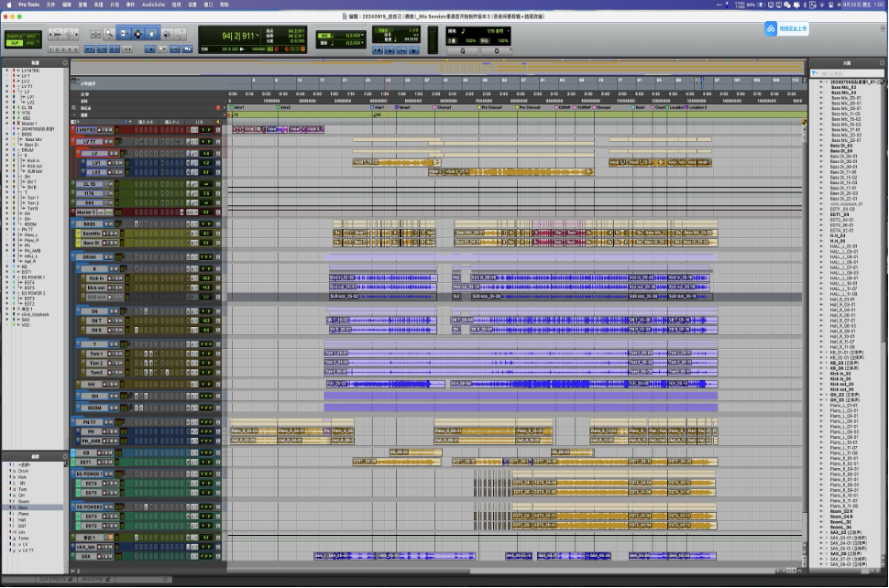889x588 pixels.
Task: Toggle visibility dot for Bass Mic track
Action: [x=6, y=139]
